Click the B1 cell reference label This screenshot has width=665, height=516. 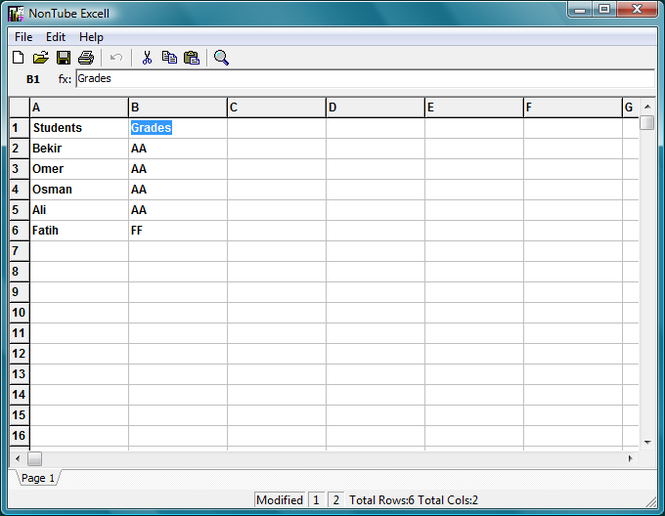33,79
